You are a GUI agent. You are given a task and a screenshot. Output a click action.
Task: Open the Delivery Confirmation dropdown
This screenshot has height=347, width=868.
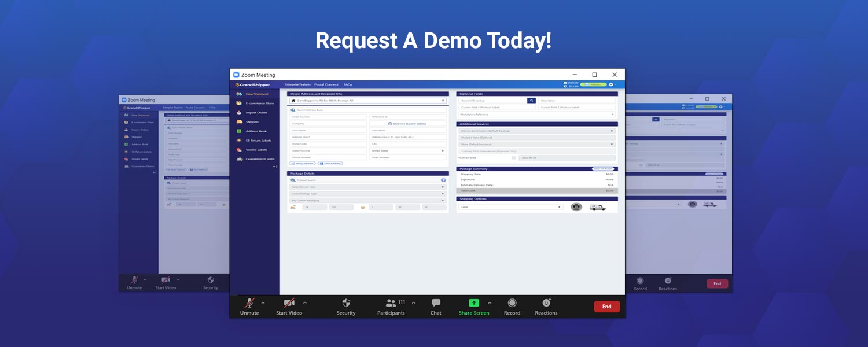[536, 131]
